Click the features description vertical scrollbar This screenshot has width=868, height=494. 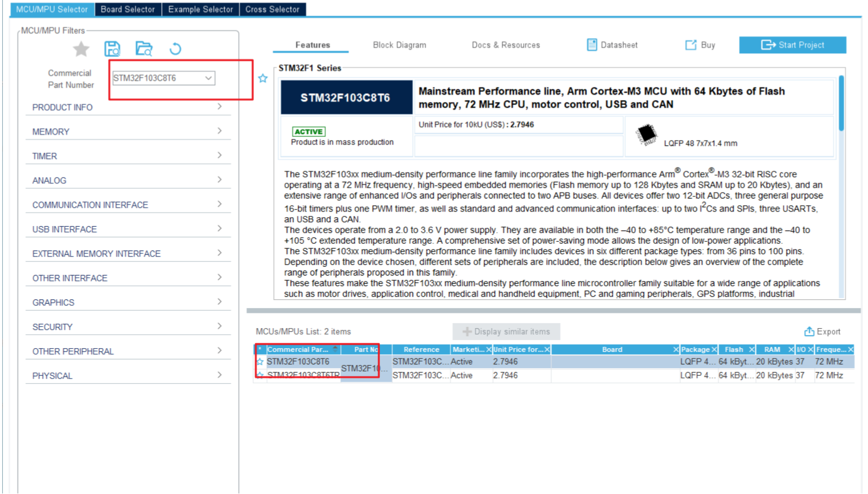tap(841, 103)
